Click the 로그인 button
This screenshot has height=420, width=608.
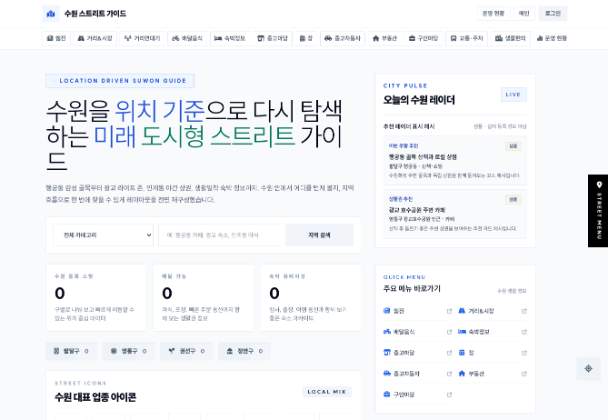(x=553, y=13)
